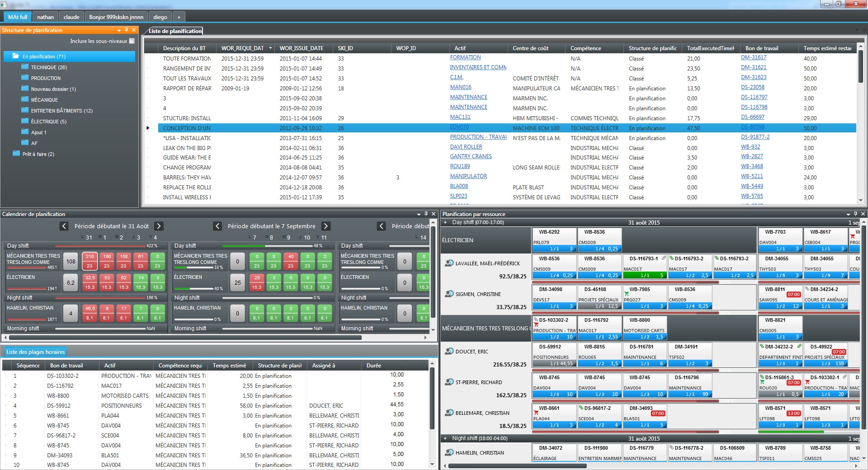Image resolution: width=868 pixels, height=470 pixels.
Task: Select the DS-116792 MAC017 task card
Action: [x=599, y=328]
